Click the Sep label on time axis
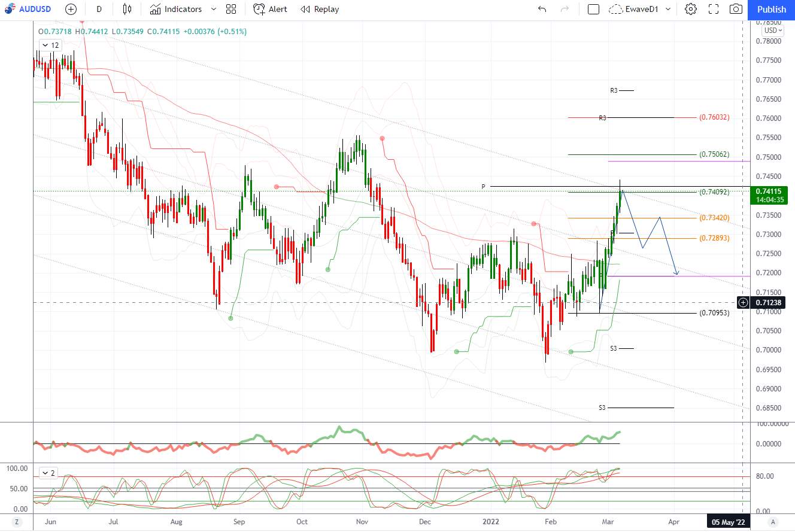Viewport: 795px width, 532px height. point(239,522)
